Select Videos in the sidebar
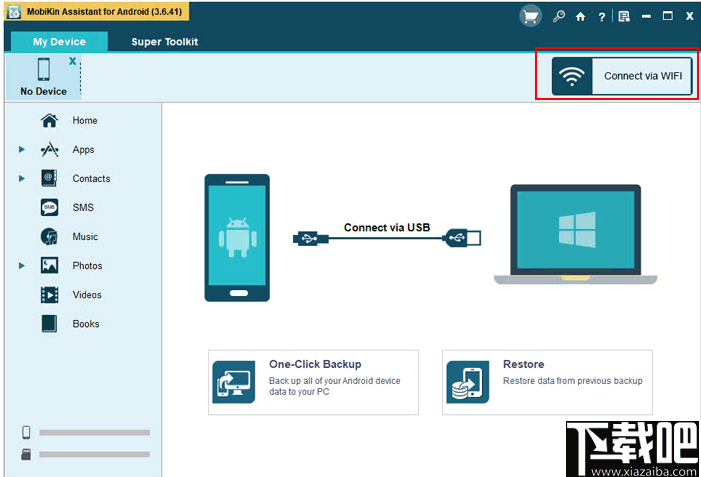Viewport: 701px width, 477px height. [x=87, y=295]
